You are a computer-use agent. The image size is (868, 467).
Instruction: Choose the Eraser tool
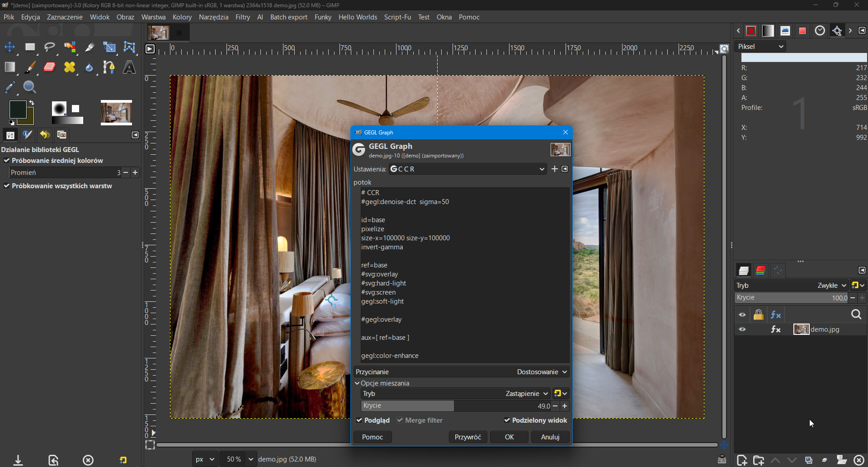pos(49,67)
